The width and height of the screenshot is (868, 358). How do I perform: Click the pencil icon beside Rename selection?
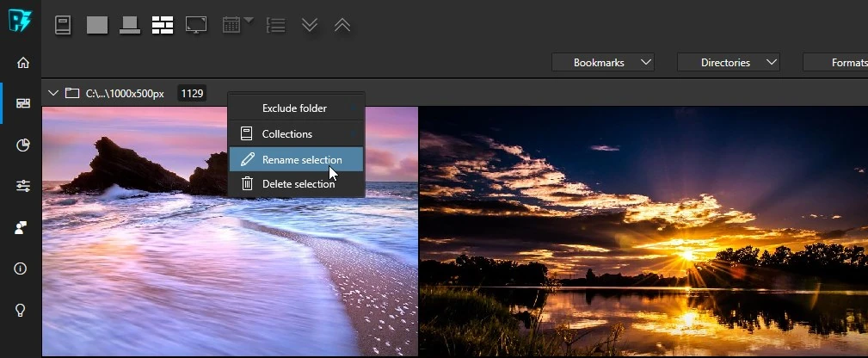tap(247, 159)
